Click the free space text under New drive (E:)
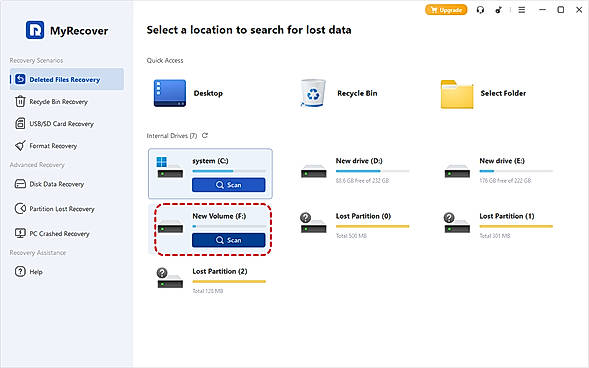This screenshot has height=368, width=589. (505, 181)
